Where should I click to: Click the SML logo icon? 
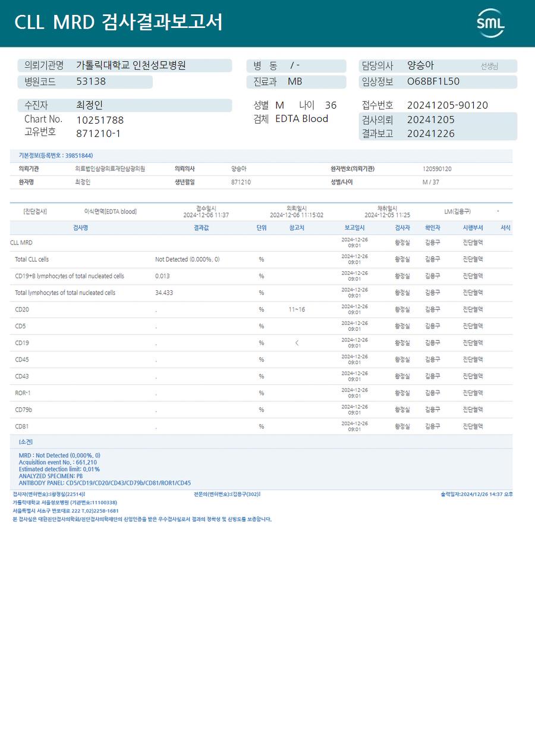coord(490,23)
